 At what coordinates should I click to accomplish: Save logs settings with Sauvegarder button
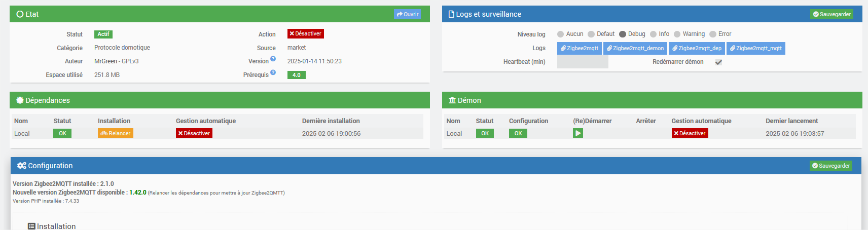831,14
